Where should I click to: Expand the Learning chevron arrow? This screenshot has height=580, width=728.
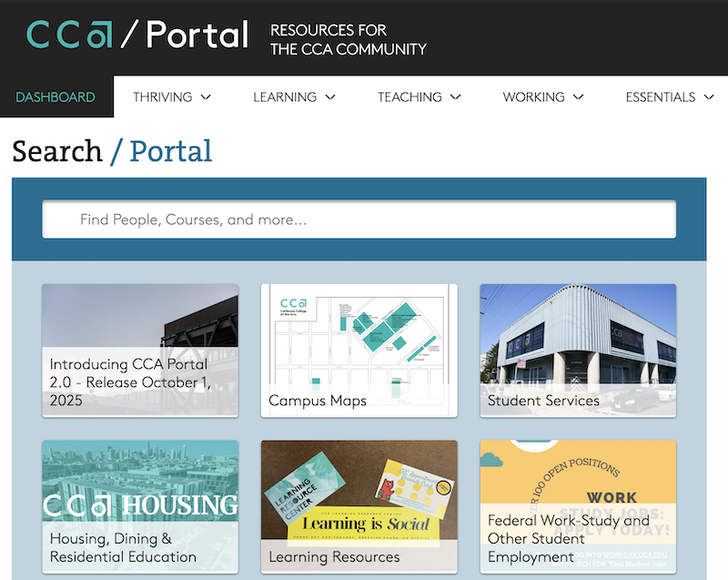tap(330, 97)
